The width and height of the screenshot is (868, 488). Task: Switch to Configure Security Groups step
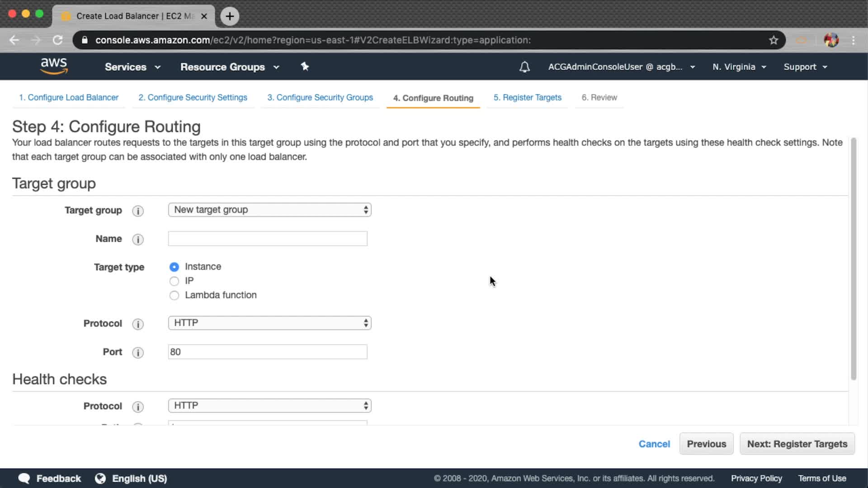[x=320, y=98]
